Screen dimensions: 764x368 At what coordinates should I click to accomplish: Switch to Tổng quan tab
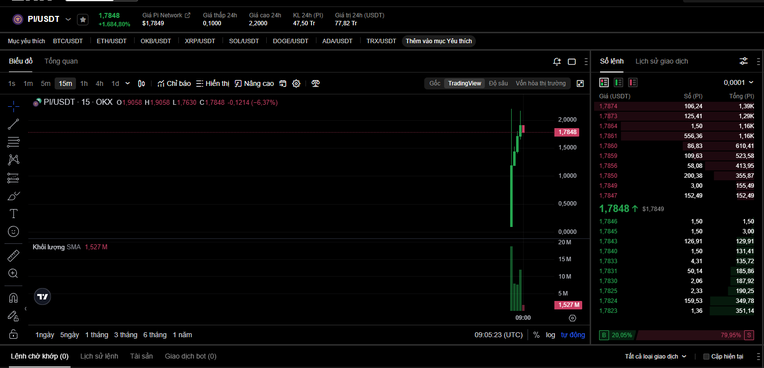[x=61, y=61]
